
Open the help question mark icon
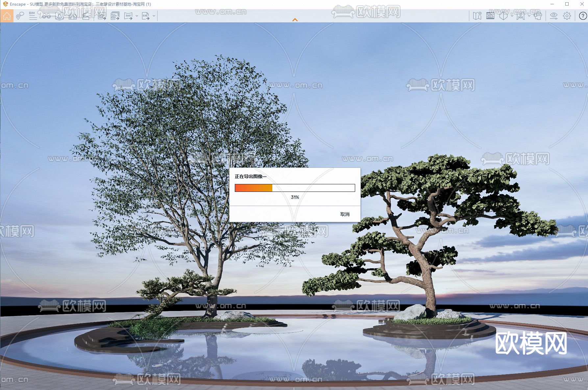[582, 15]
